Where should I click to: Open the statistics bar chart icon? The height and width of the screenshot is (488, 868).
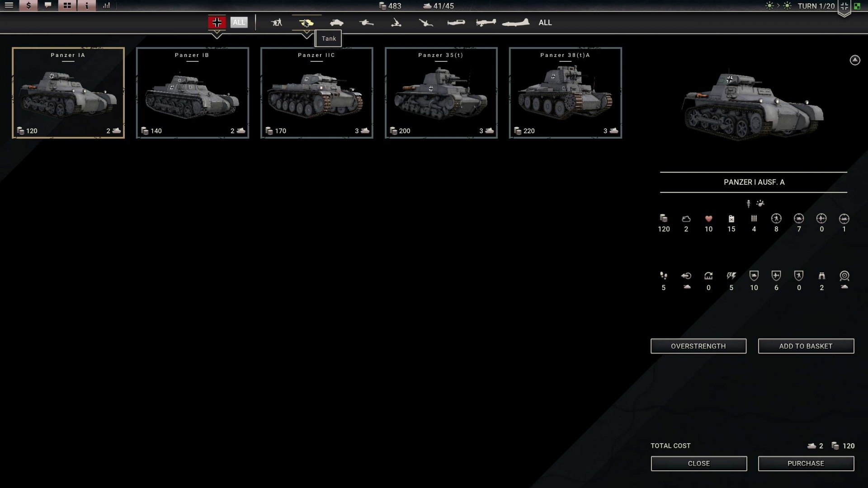(x=106, y=5)
